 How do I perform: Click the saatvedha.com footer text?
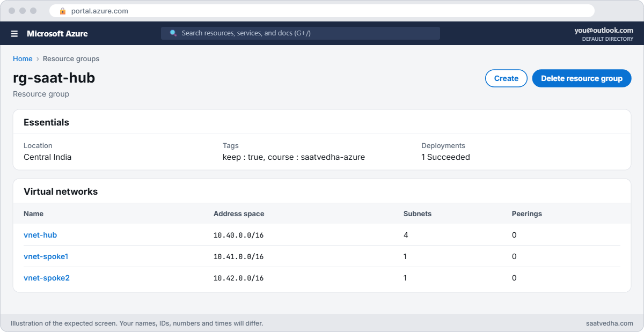(610, 323)
